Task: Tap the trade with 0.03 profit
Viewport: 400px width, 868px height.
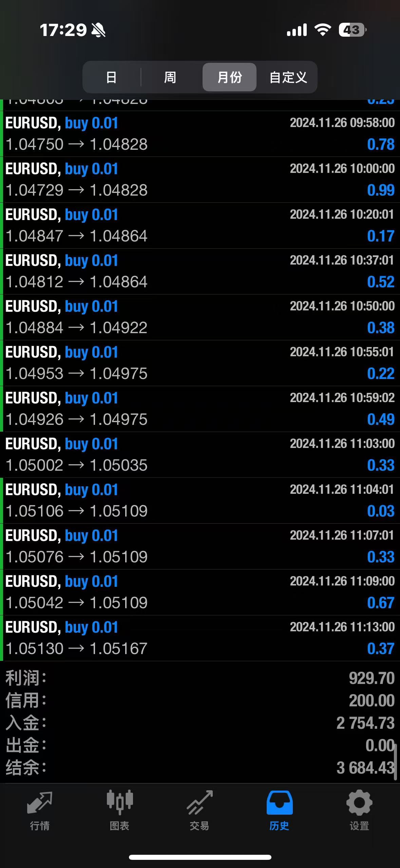Action: click(200, 501)
